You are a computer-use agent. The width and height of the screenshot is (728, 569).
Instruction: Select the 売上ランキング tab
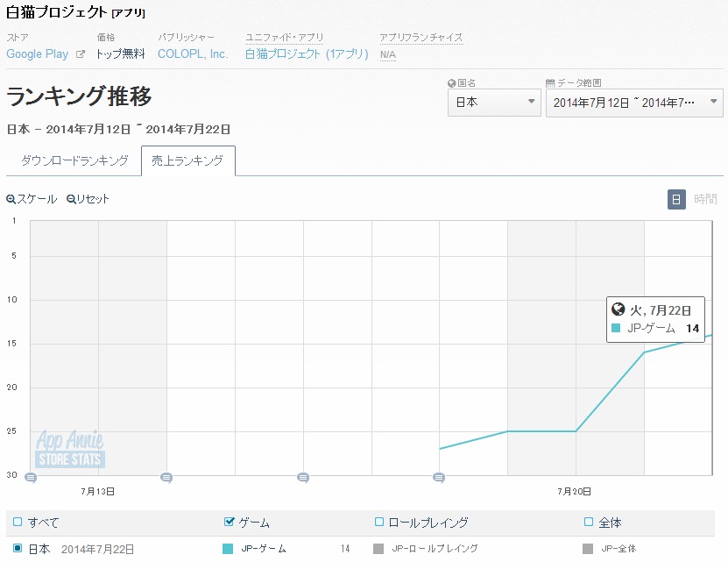[x=188, y=160]
